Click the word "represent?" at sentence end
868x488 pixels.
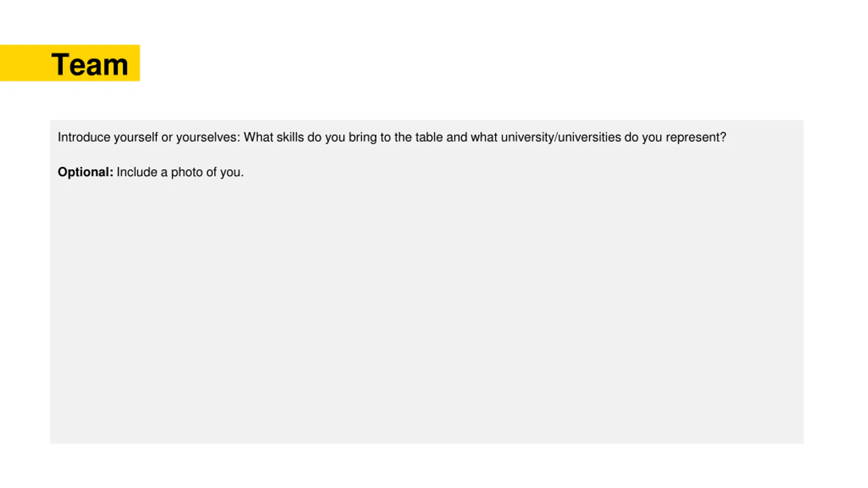696,137
